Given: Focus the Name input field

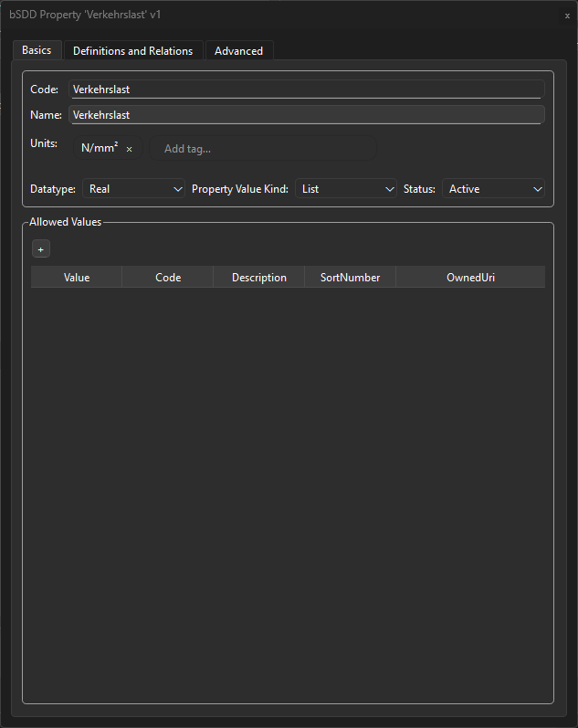Looking at the screenshot, I should point(306,115).
